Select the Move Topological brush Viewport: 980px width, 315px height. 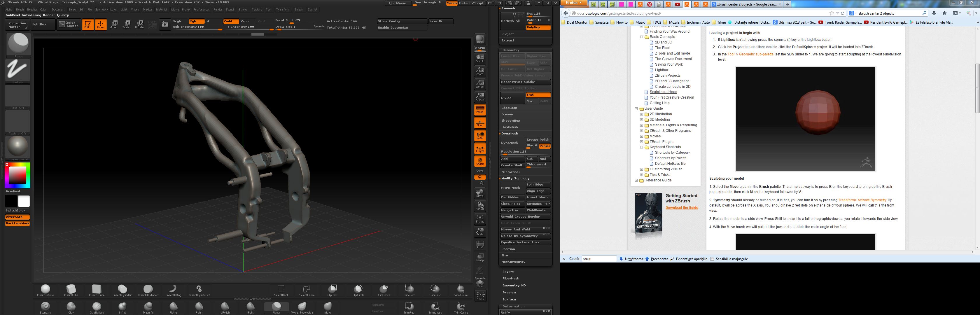[302, 308]
